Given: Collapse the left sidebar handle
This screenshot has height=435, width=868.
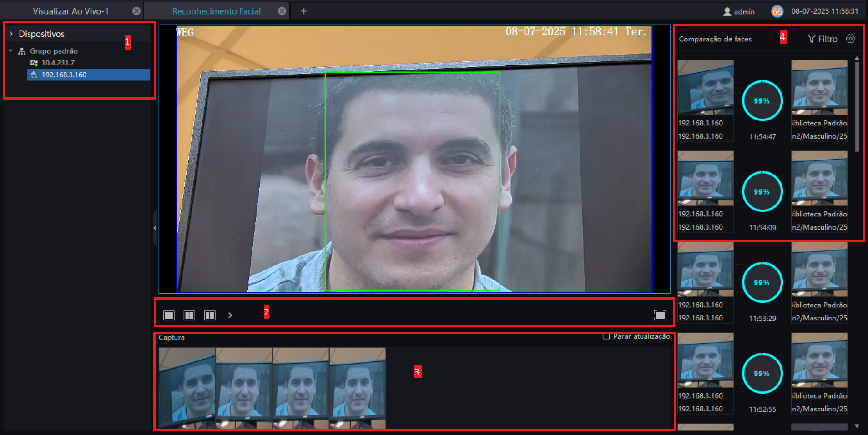Looking at the screenshot, I should click(155, 228).
